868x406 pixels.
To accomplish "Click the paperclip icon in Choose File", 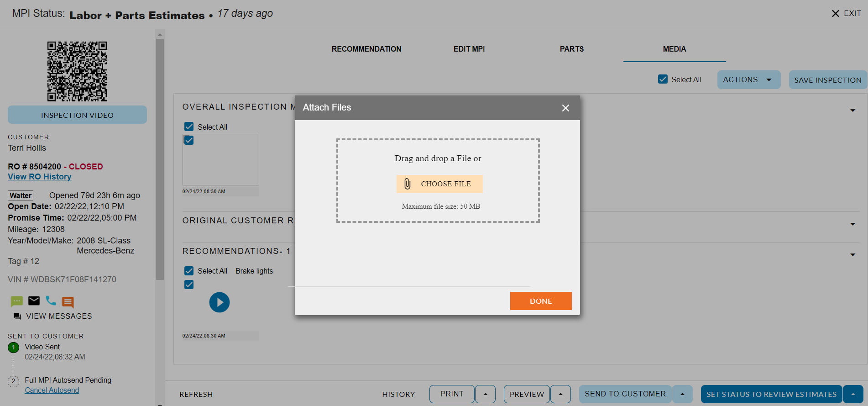I will 408,184.
